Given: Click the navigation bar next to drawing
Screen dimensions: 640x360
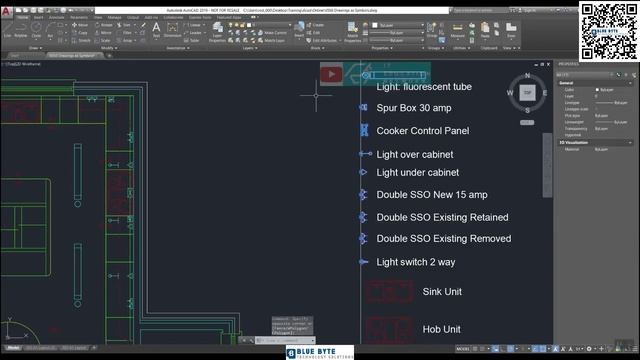Looking at the screenshot, I should (547, 165).
